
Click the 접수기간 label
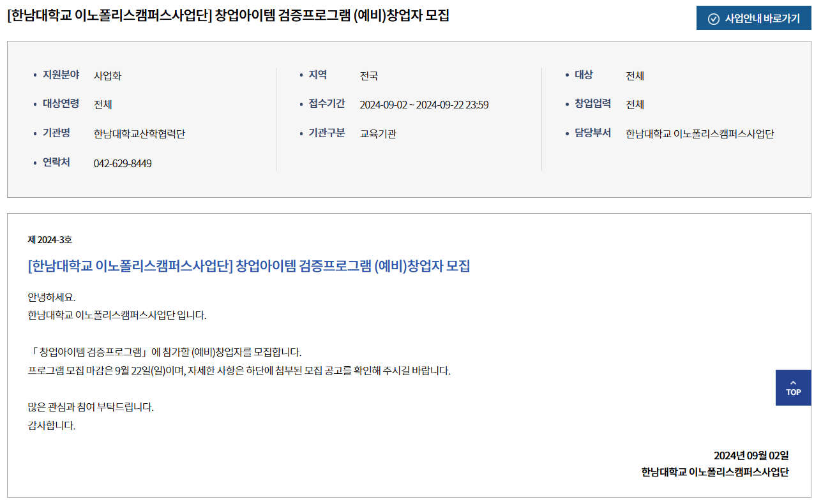(x=327, y=103)
